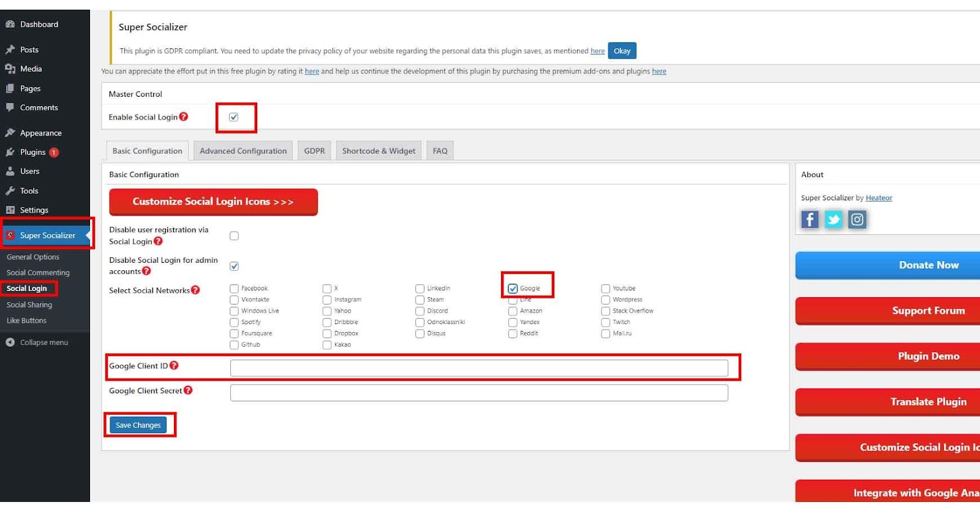Uncheck the Google network checkbox

pyautogui.click(x=513, y=289)
